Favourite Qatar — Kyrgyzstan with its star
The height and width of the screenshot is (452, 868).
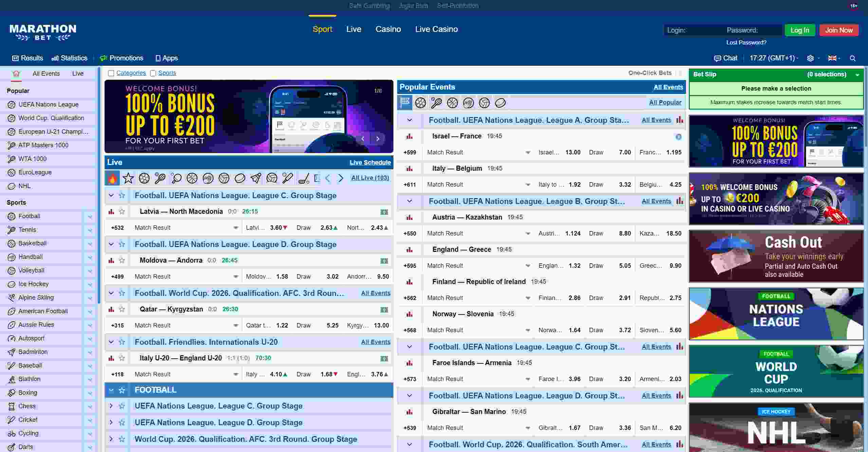pos(122,309)
